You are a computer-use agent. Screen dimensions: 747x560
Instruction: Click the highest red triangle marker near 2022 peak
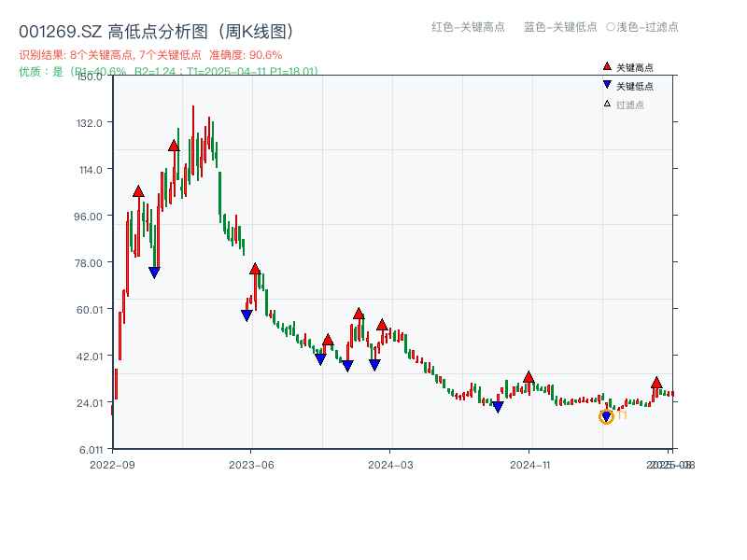tap(174, 145)
